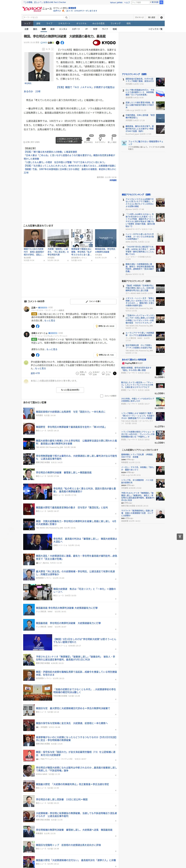186x868 pixels.
Task: Go to next photo arrow in gallery
Action: pos(52,49)
